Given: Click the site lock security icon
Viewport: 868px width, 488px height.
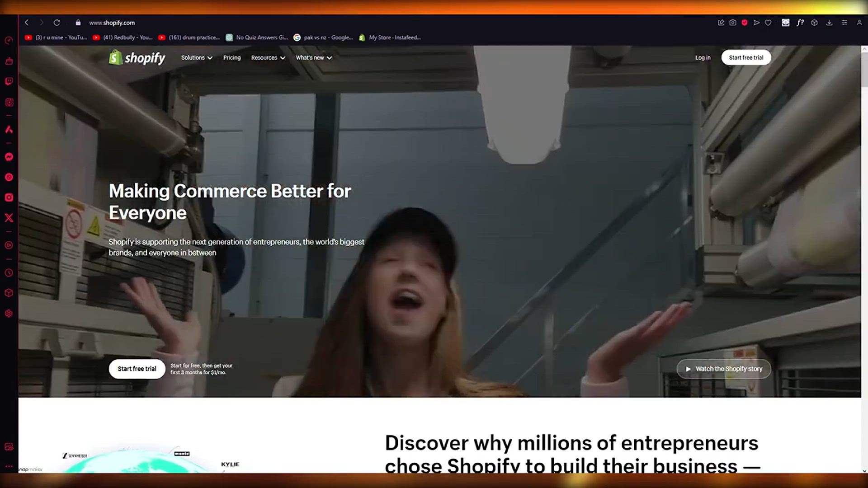Looking at the screenshot, I should pyautogui.click(x=78, y=23).
